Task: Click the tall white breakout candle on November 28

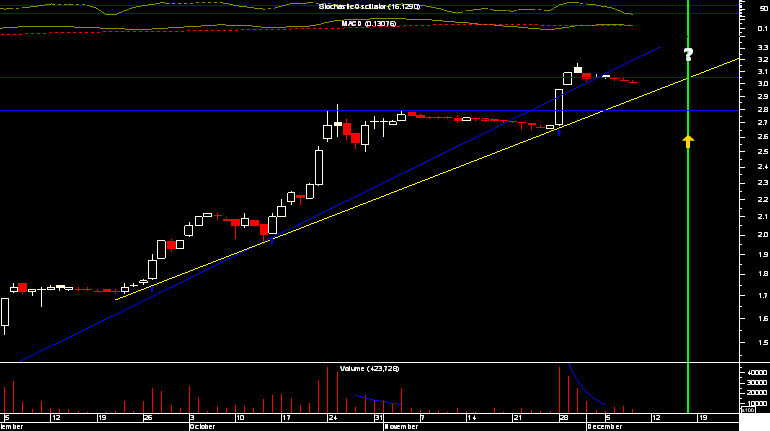Action: pos(559,107)
